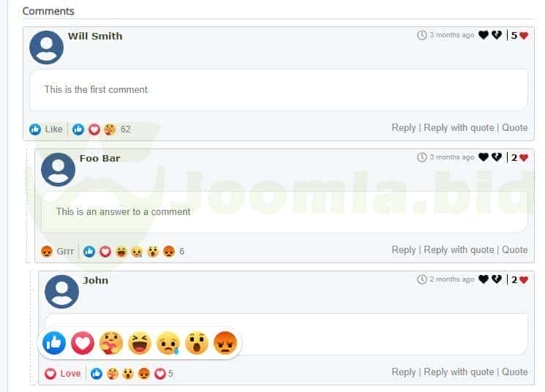Reply to Will Smith's comment
Screen dimensions: 545x392
[x=404, y=127]
